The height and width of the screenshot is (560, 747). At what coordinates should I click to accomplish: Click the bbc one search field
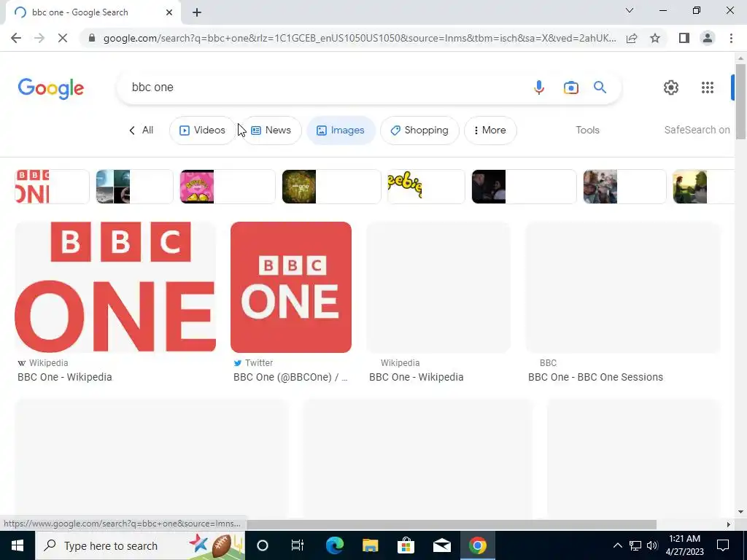[x=329, y=87]
